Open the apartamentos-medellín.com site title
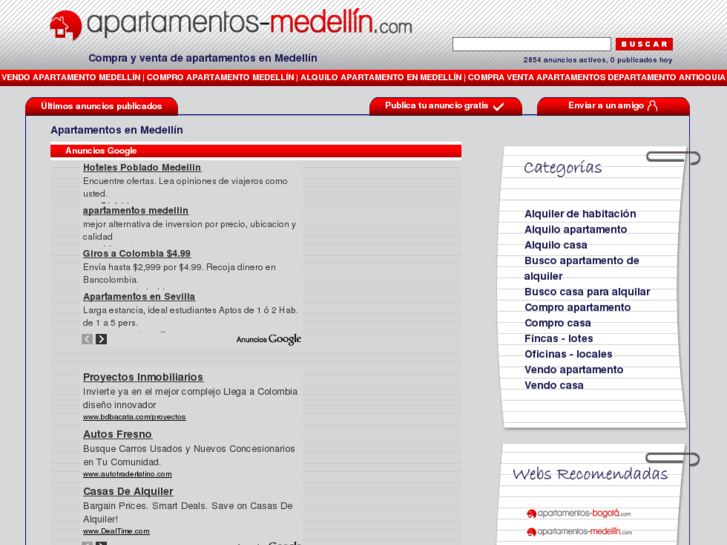 click(x=249, y=23)
